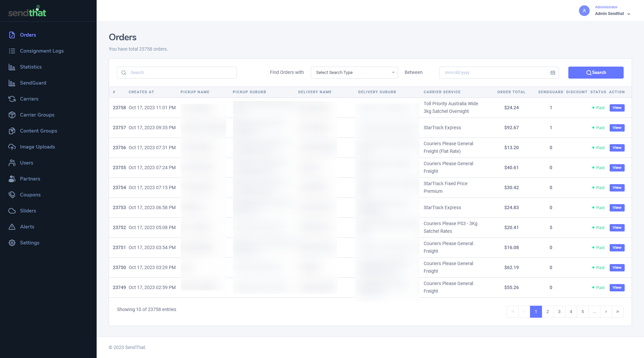The height and width of the screenshot is (358, 644).
Task: Click StarTrack Fixed Price Premium service text
Action: (445, 187)
